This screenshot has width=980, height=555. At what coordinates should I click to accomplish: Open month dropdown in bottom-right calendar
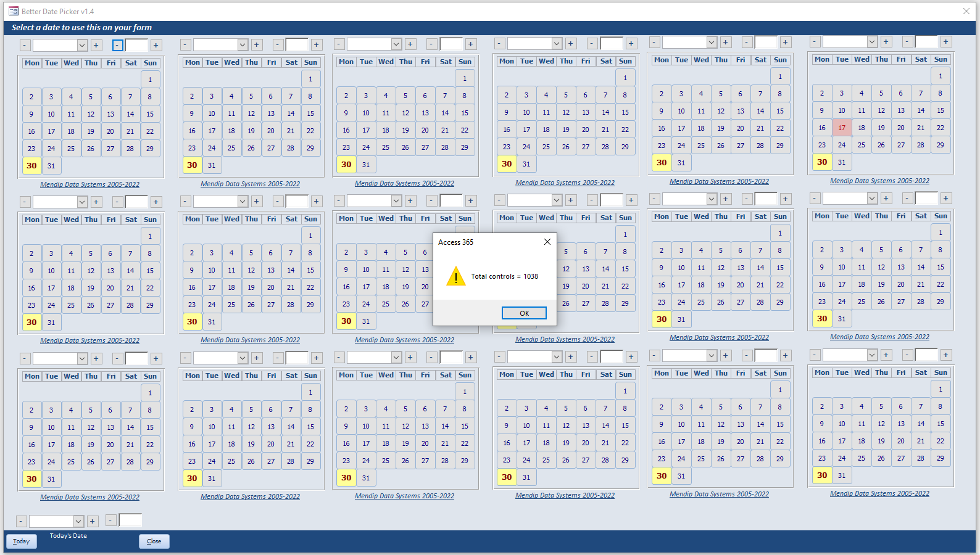tap(872, 355)
